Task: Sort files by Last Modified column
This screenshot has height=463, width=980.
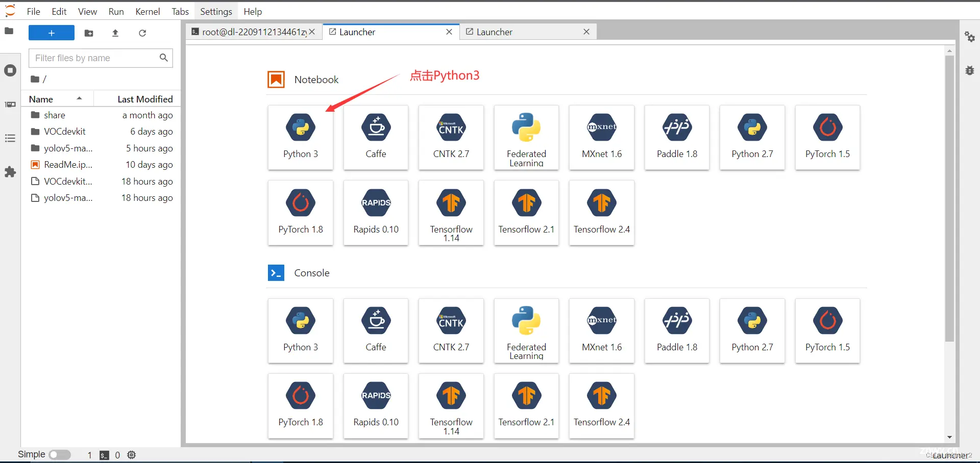Action: [x=138, y=99]
